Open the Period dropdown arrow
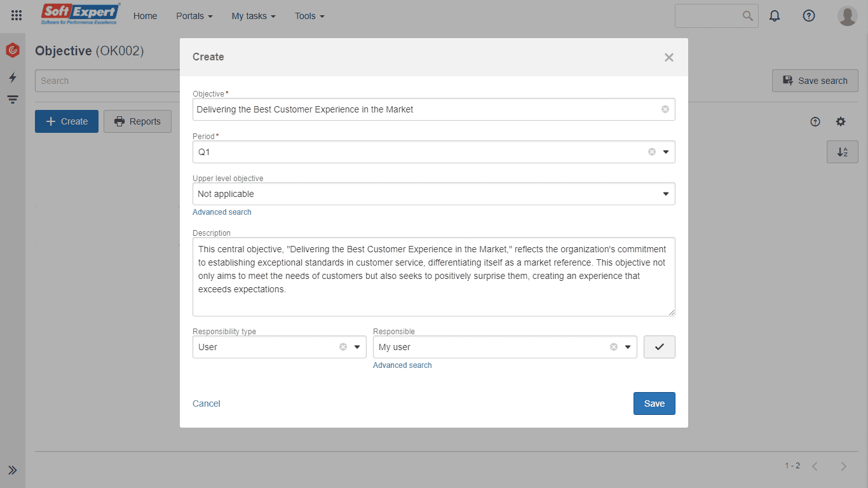Screen dimensions: 868x488 click(x=666, y=152)
